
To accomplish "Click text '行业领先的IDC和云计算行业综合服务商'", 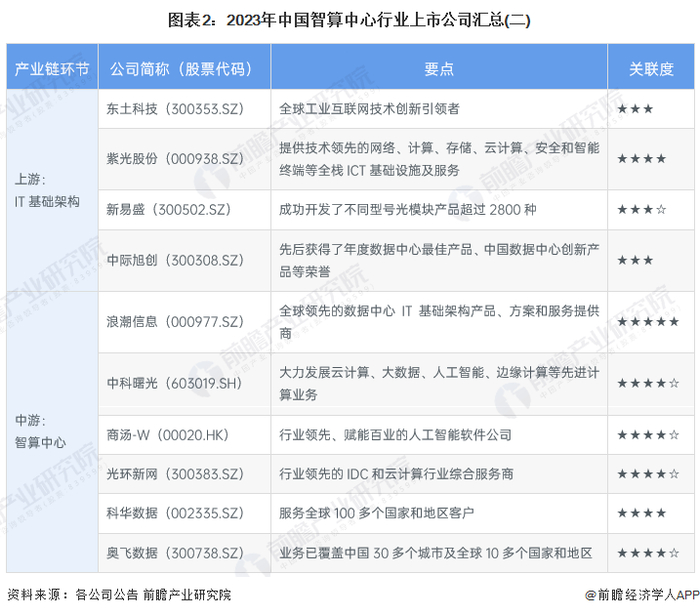I will (396, 474).
